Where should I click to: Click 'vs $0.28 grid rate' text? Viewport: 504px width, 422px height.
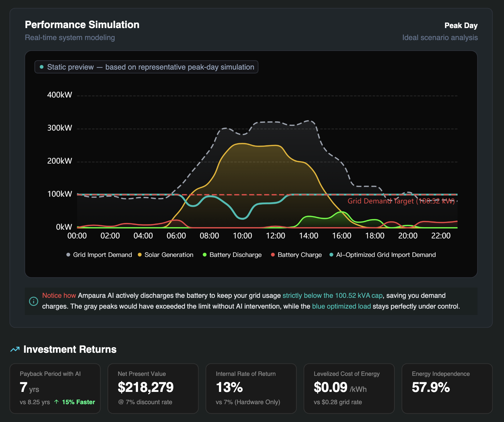pos(338,402)
